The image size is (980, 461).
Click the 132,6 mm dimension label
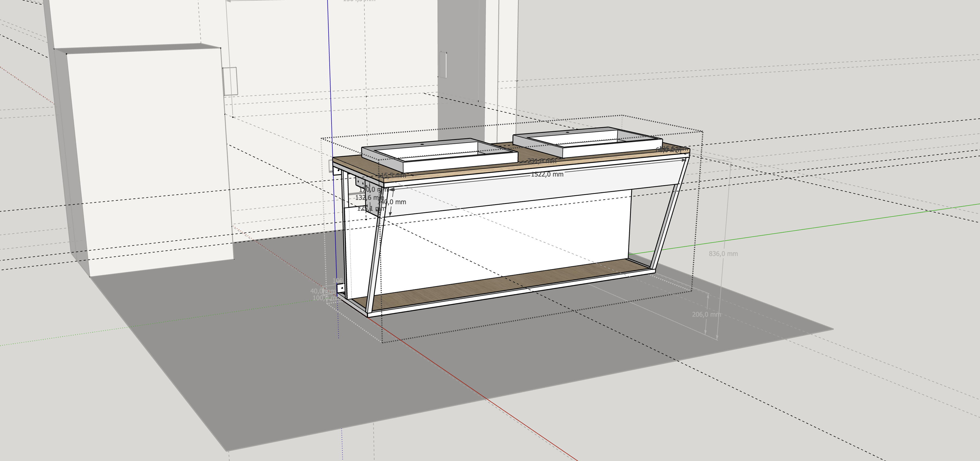click(366, 198)
